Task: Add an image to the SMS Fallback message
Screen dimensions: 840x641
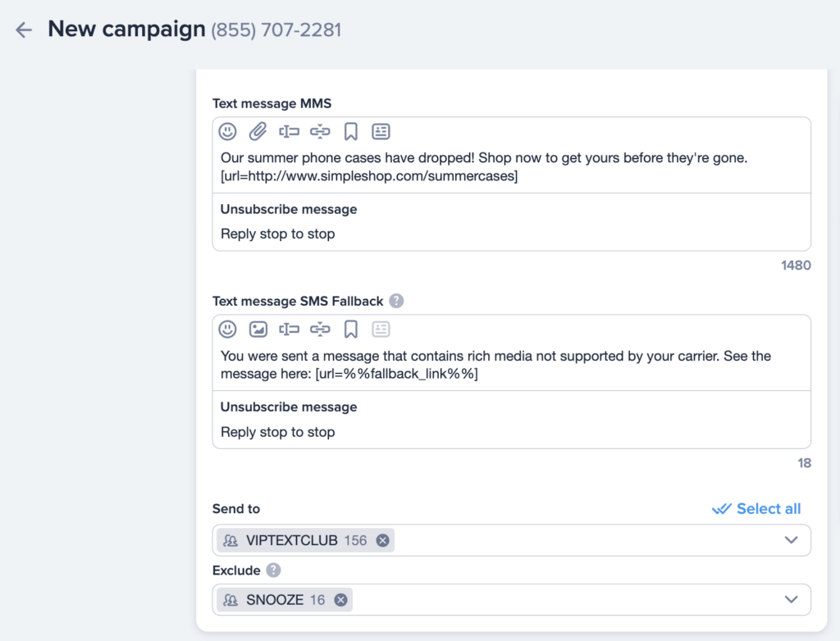Action: tap(258, 329)
